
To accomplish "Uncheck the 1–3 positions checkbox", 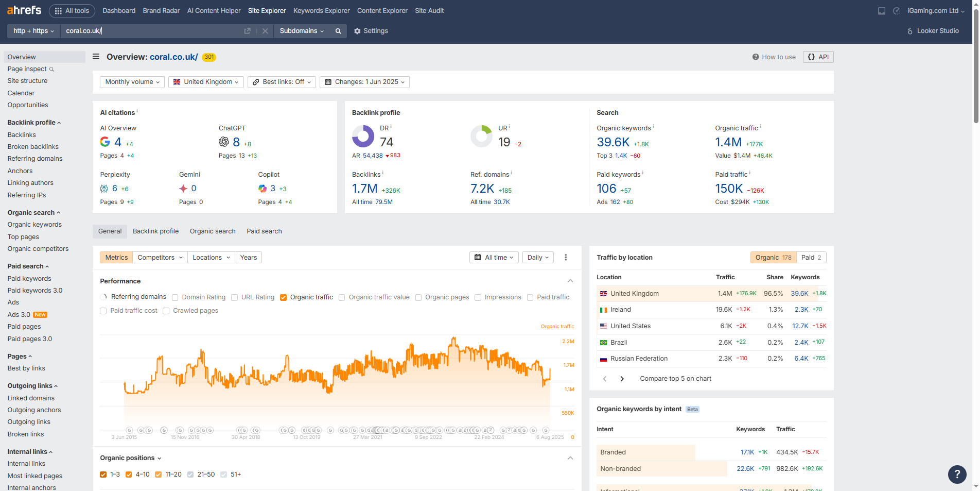I will tap(103, 475).
